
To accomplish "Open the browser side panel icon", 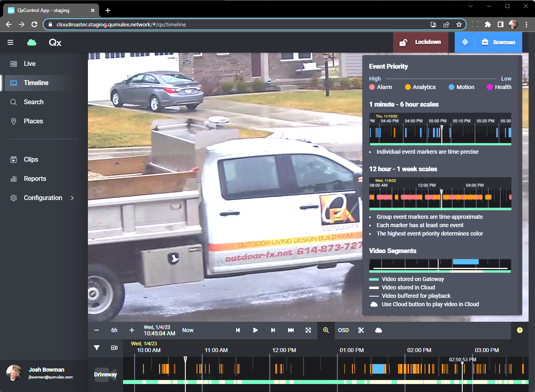I will (x=501, y=24).
